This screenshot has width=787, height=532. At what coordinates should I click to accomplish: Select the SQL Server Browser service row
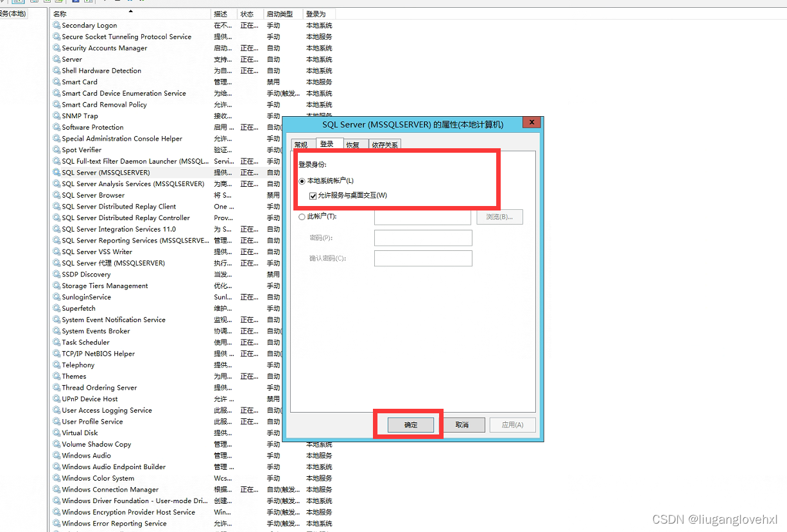[128, 195]
